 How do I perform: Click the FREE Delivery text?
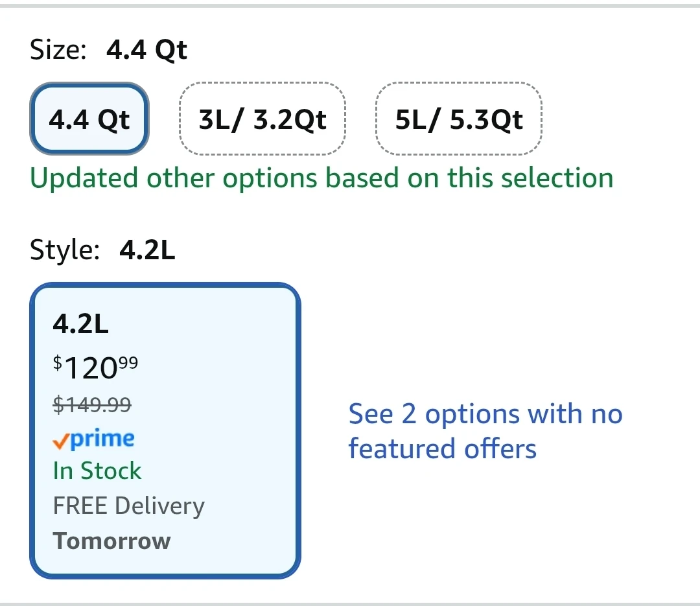tap(128, 506)
